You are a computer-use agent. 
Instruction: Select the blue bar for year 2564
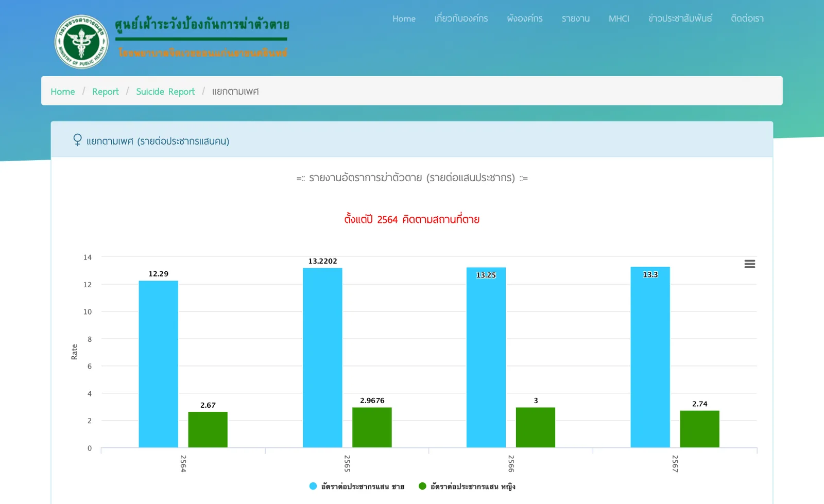158,364
